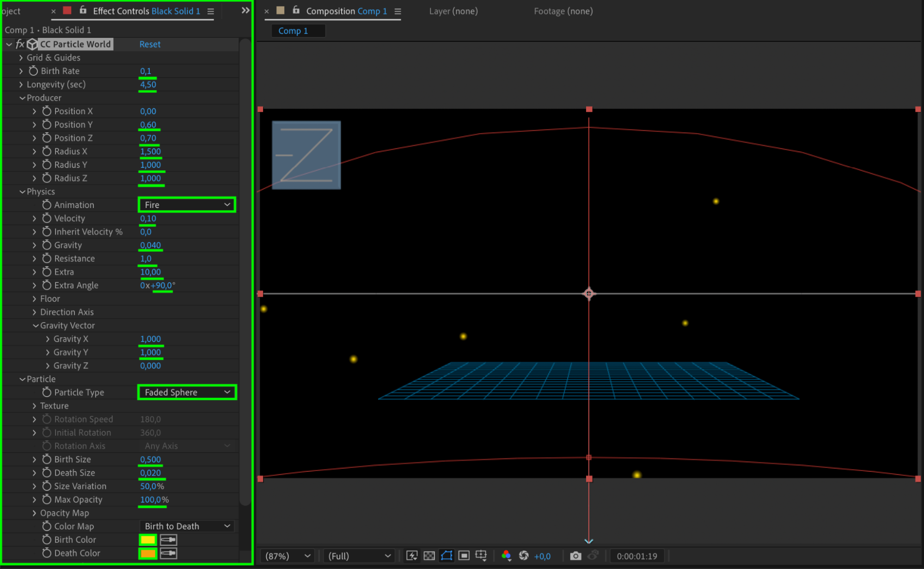Take snapshot with camera icon
The width and height of the screenshot is (924, 569).
[x=575, y=556]
